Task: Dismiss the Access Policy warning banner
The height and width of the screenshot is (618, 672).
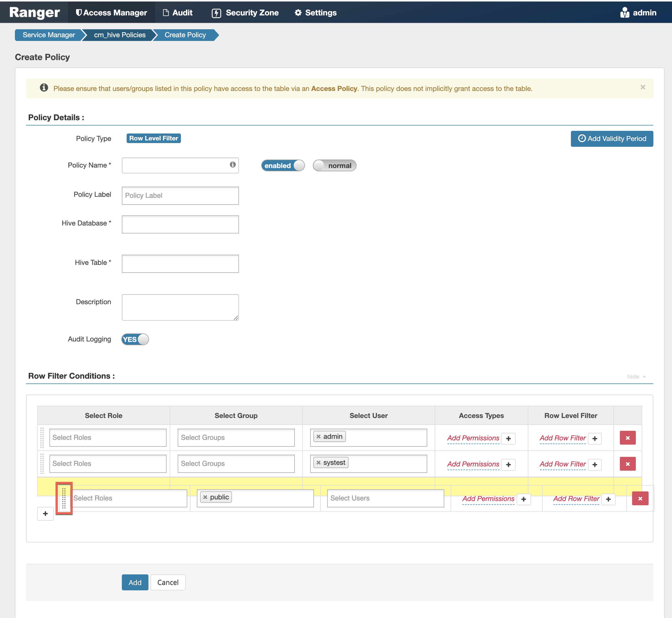Action: [642, 87]
